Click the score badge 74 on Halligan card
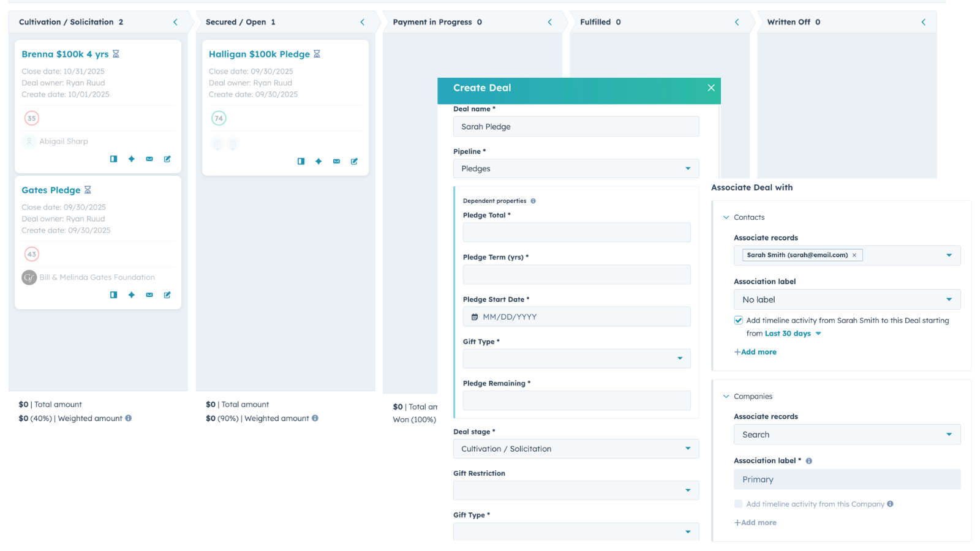 coord(219,118)
